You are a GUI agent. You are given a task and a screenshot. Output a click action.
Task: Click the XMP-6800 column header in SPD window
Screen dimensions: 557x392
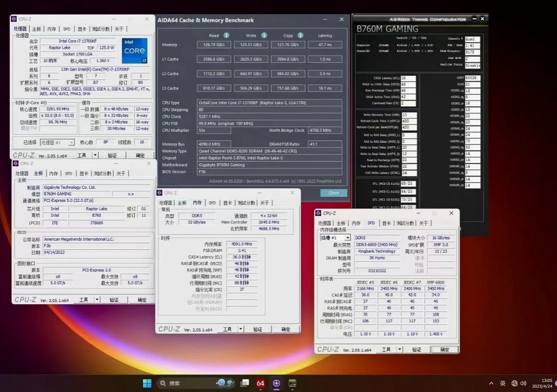(x=436, y=282)
